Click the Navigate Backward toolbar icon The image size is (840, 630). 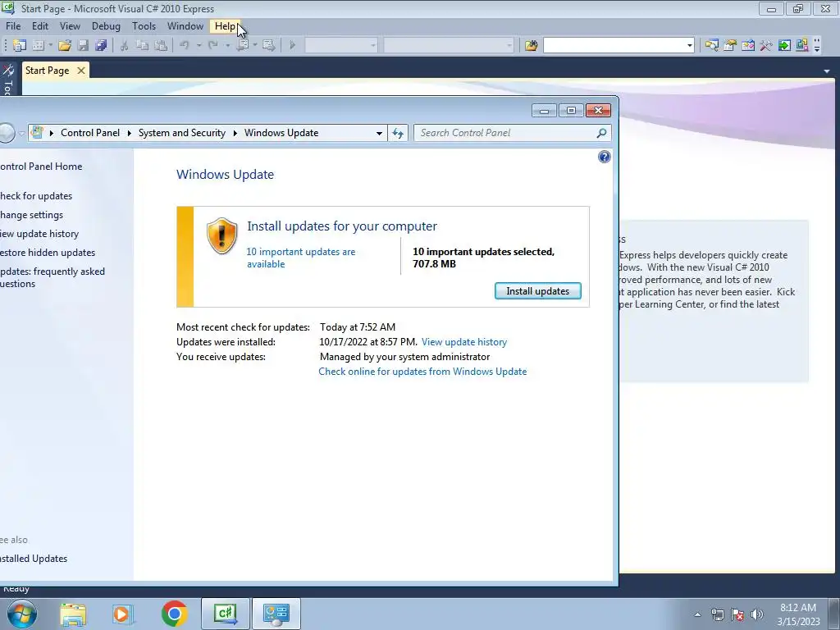(242, 46)
